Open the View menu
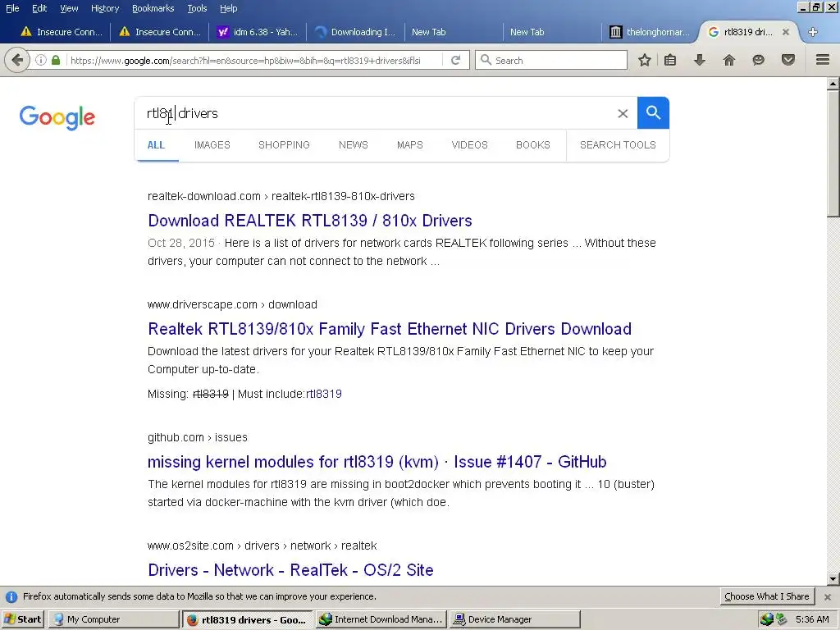Image resolution: width=840 pixels, height=630 pixels. (x=69, y=8)
